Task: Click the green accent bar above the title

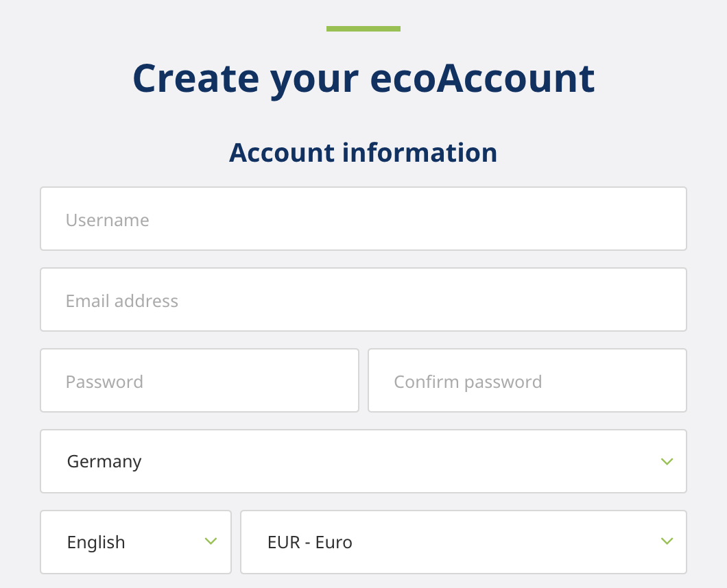Action: (363, 29)
